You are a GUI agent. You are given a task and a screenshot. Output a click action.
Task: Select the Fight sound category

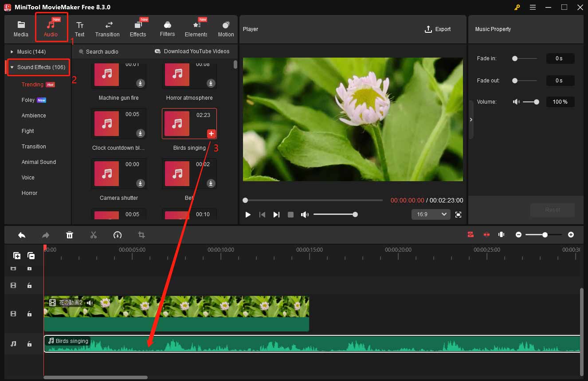[28, 131]
